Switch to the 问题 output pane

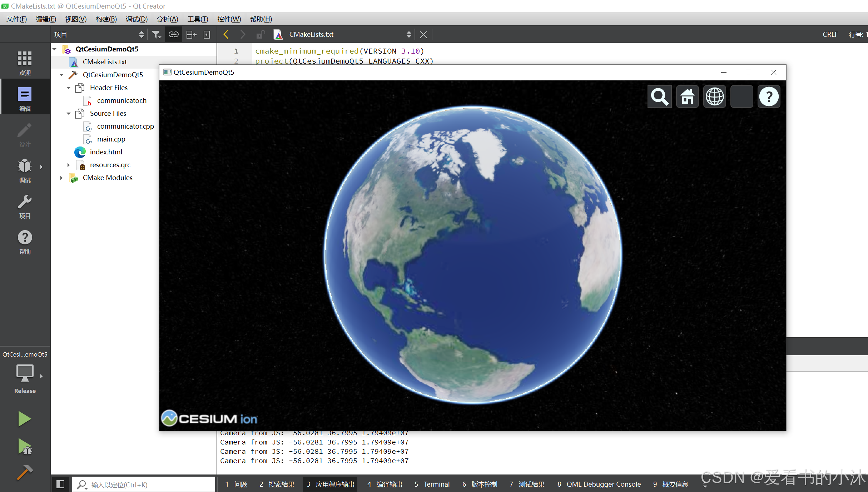237,484
